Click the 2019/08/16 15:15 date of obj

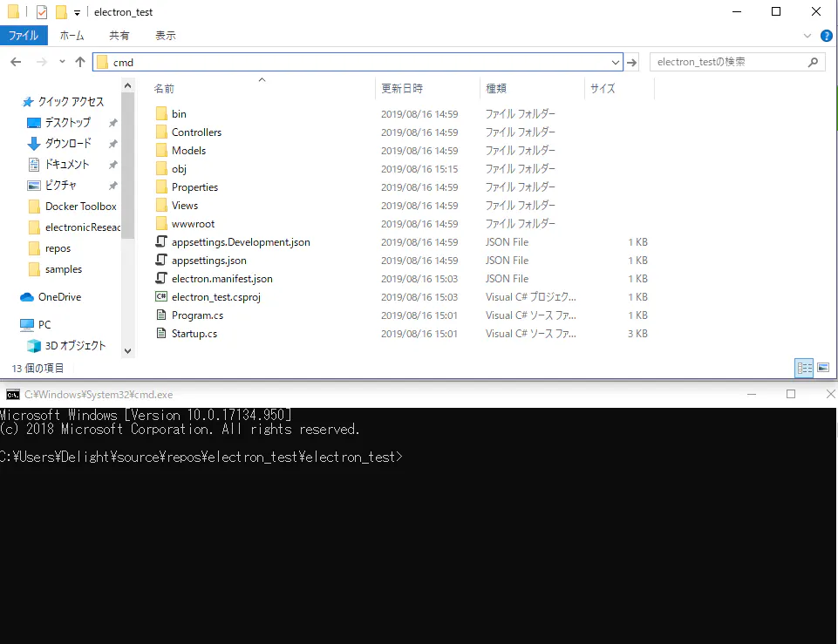(x=419, y=169)
